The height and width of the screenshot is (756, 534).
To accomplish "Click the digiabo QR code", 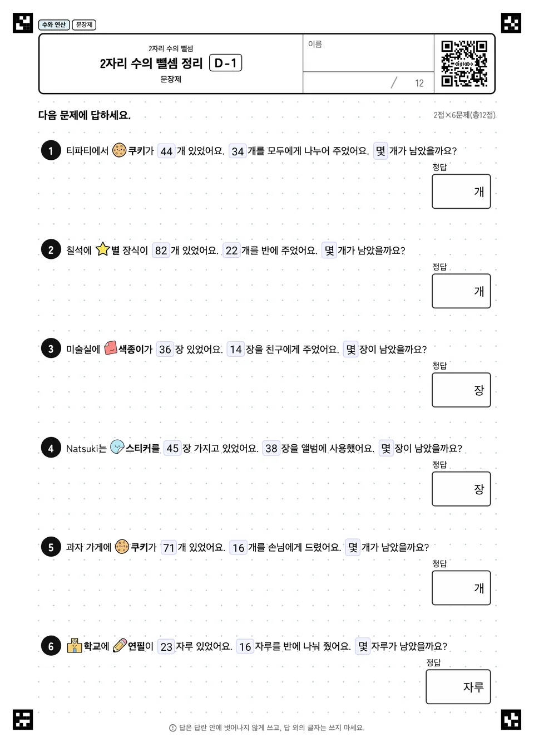I will [x=464, y=63].
